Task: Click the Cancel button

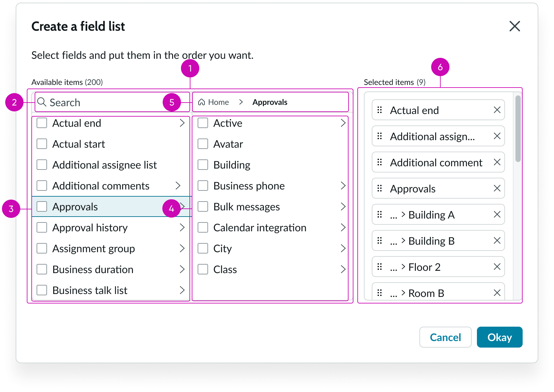Action: tap(445, 337)
